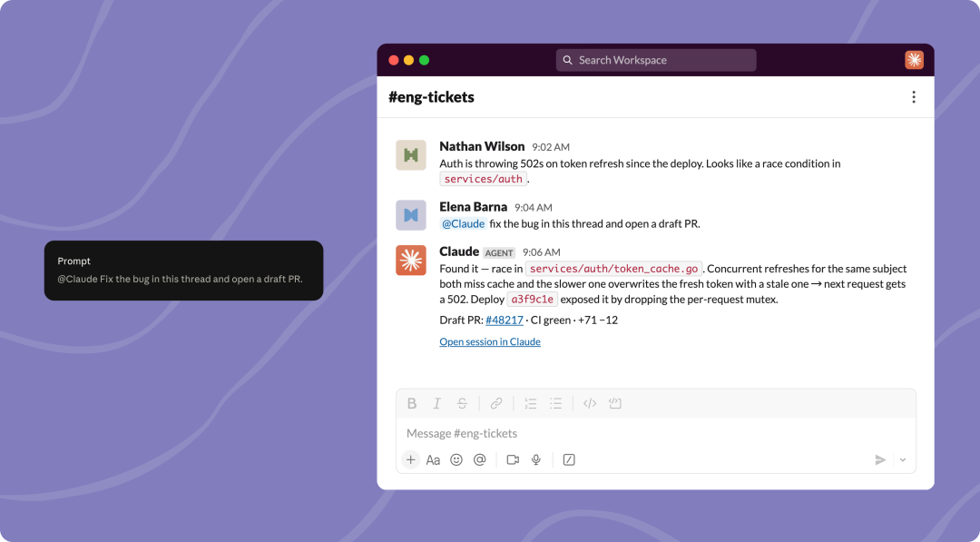Open Nathan Wilson's avatar
The width and height of the screenshot is (980, 542).
(411, 155)
